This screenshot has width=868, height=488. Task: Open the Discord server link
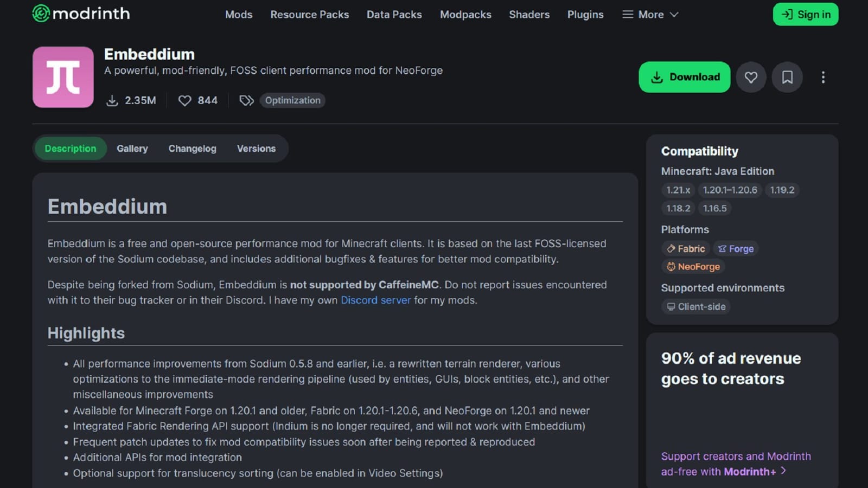pyautogui.click(x=375, y=300)
